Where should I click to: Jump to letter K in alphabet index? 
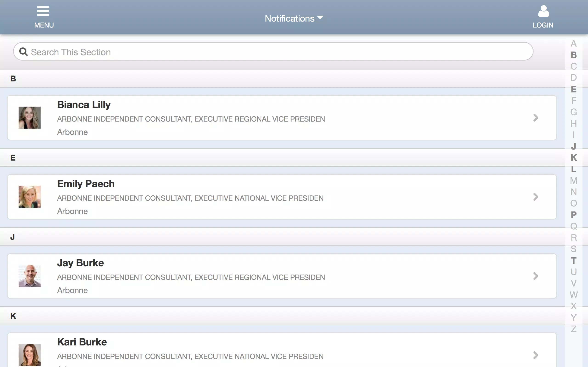574,158
